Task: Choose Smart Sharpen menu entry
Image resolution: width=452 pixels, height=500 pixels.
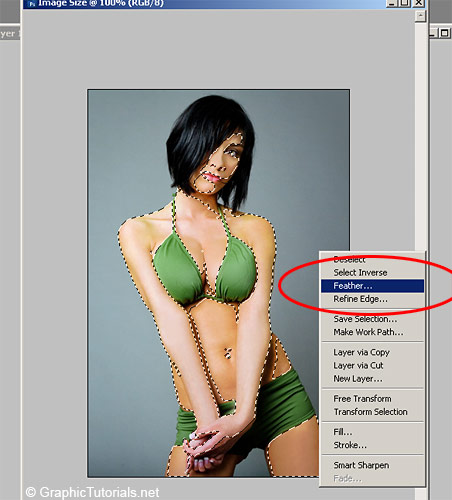Action: coord(372,465)
